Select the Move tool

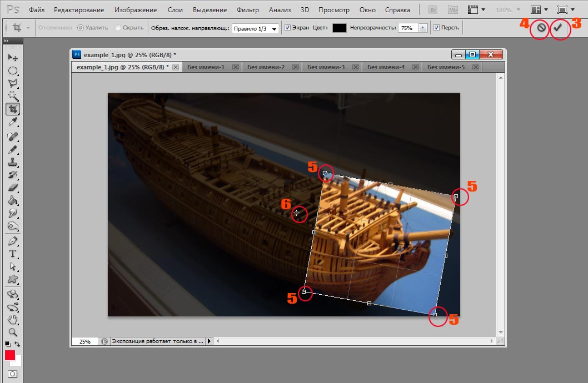point(12,58)
